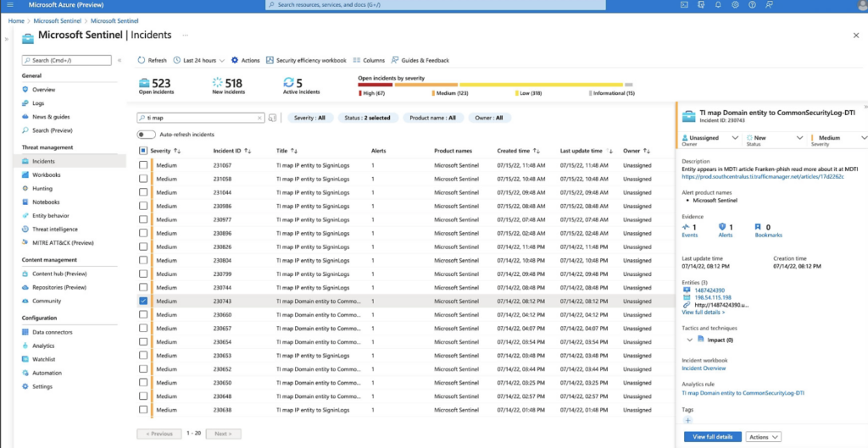Open the feedback icon in top bar

tap(769, 4)
